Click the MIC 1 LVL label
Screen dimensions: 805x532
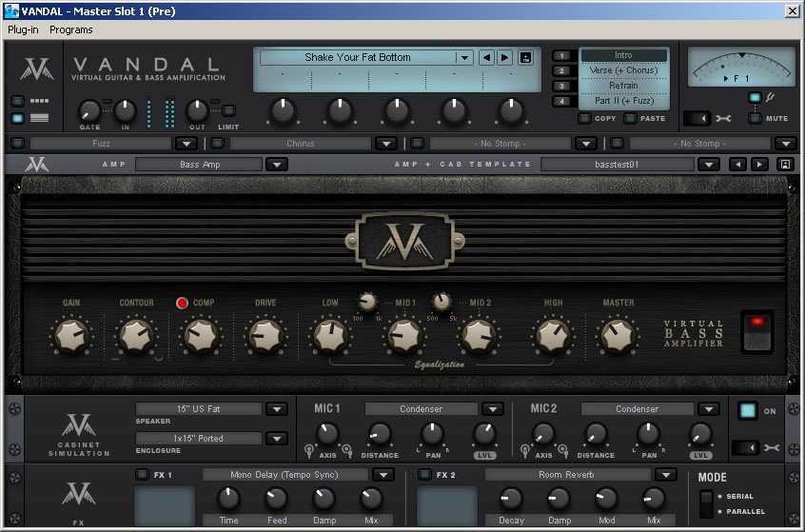point(484,456)
